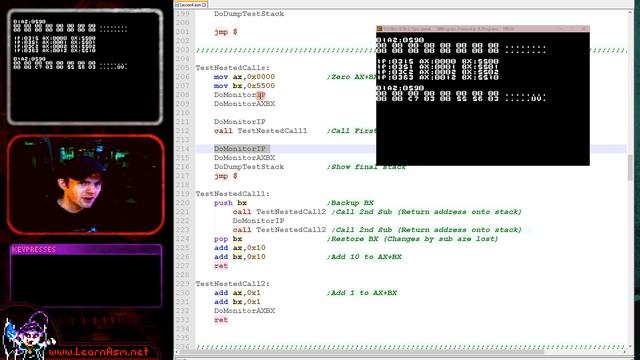
Task: Click the horizontal scrollbar right arrow
Action: point(624,351)
